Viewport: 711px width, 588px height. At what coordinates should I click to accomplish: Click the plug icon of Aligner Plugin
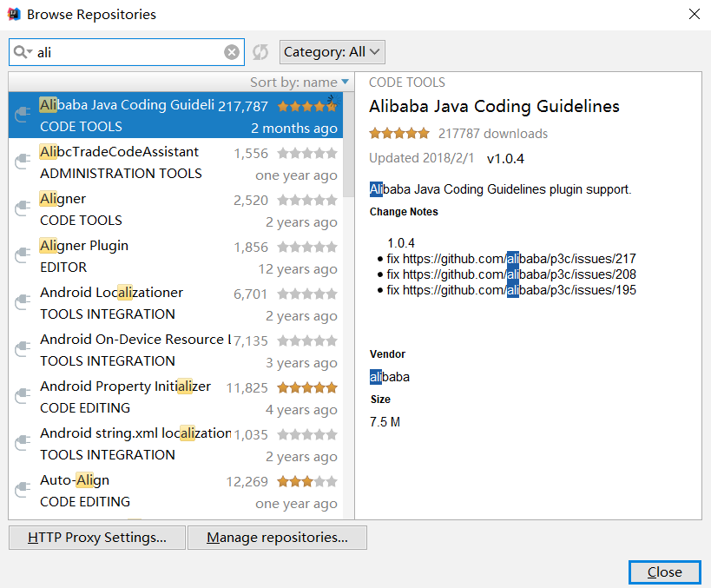tap(23, 255)
